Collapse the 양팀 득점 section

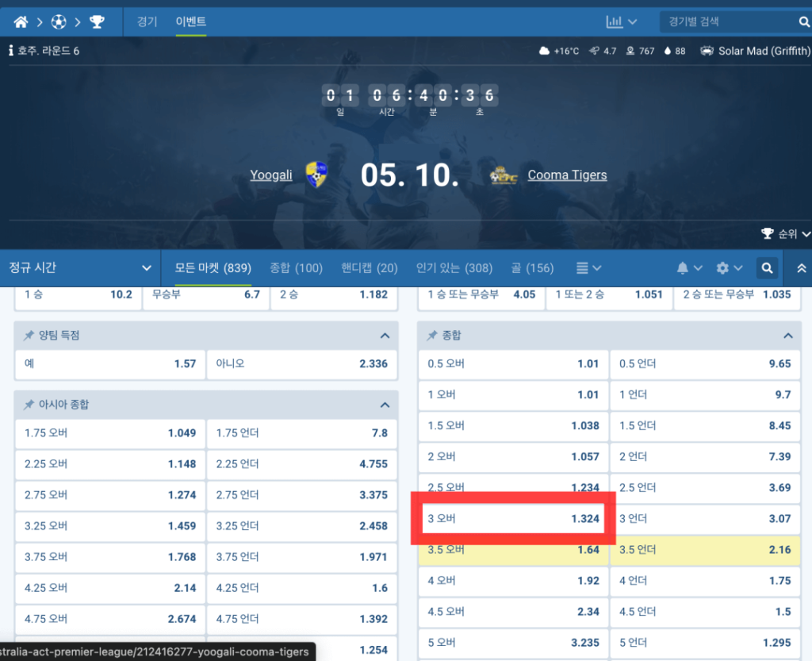pos(385,336)
